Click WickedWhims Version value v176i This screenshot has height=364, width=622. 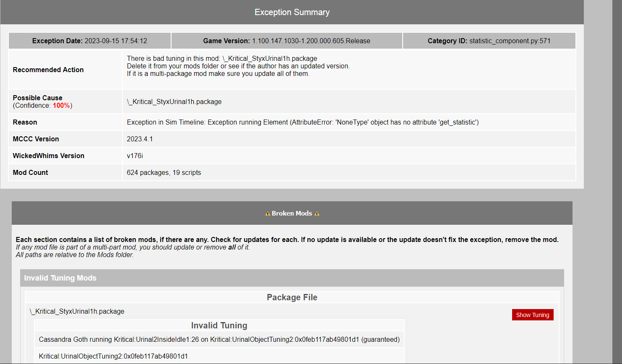[x=135, y=156]
